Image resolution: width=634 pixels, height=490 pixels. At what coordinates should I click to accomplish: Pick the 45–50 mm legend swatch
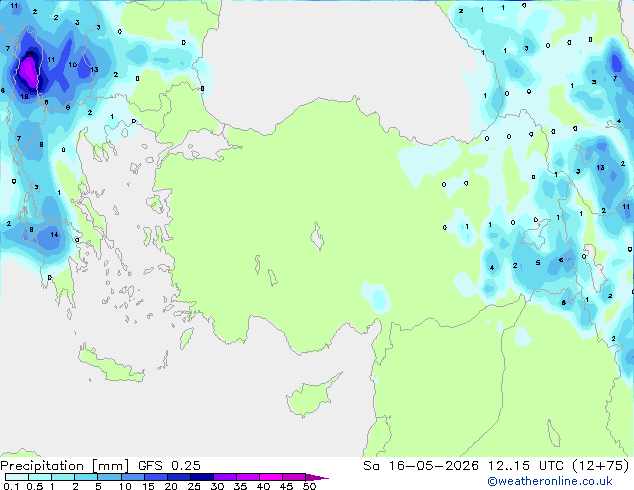click(x=294, y=477)
